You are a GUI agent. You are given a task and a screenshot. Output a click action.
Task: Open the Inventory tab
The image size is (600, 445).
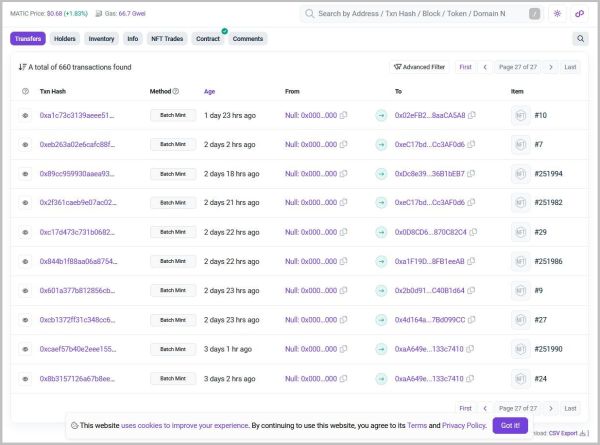click(x=101, y=39)
